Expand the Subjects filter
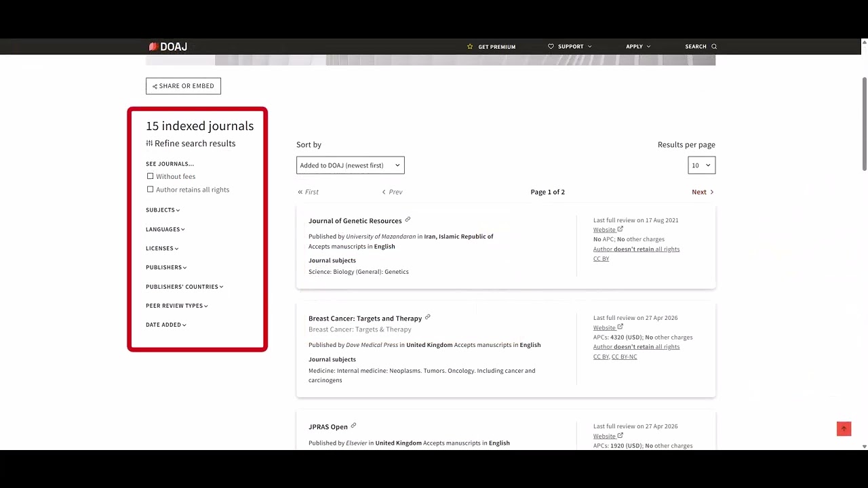The height and width of the screenshot is (488, 868). (163, 210)
